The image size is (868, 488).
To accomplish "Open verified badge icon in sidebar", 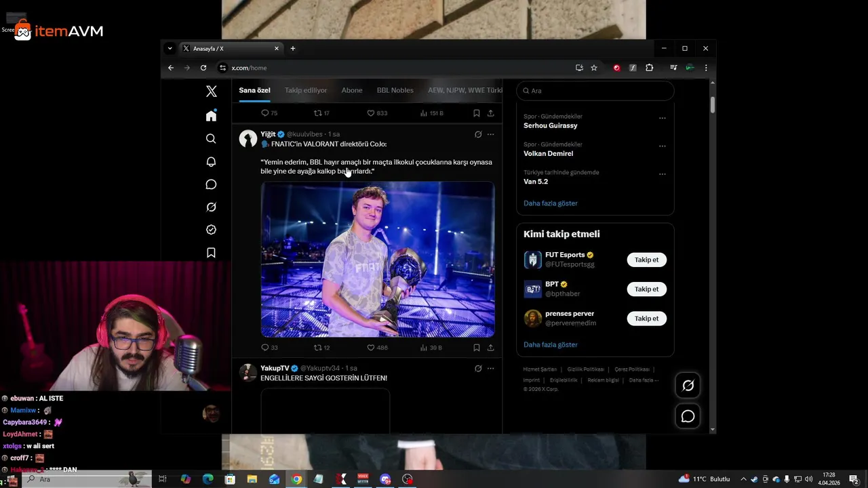I will click(x=211, y=230).
